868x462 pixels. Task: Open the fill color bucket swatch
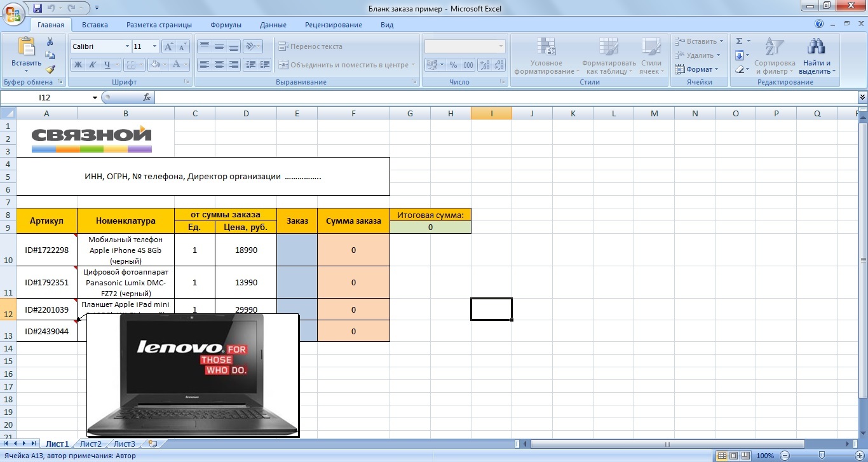[x=154, y=65]
